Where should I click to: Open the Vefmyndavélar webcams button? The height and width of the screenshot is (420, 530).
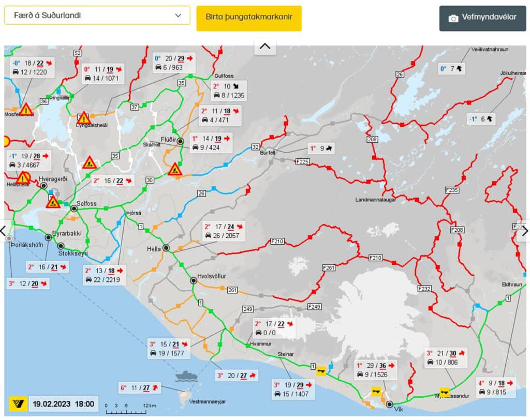click(x=482, y=18)
